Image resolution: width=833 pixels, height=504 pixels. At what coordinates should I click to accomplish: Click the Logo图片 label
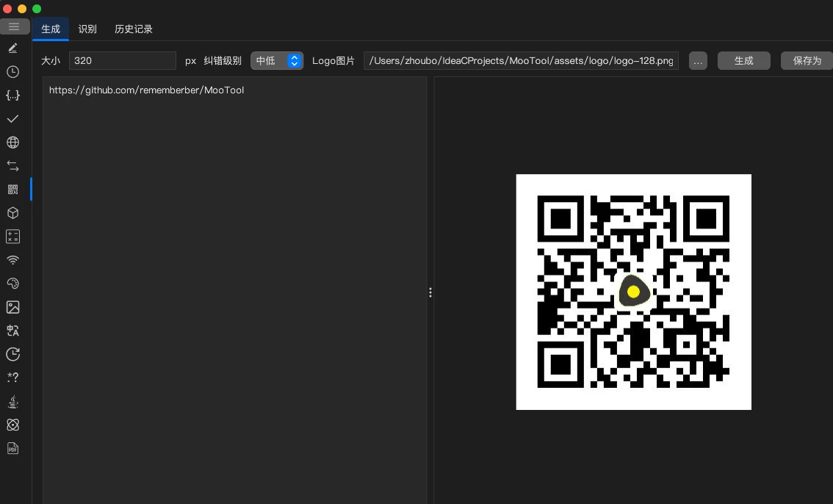click(333, 60)
